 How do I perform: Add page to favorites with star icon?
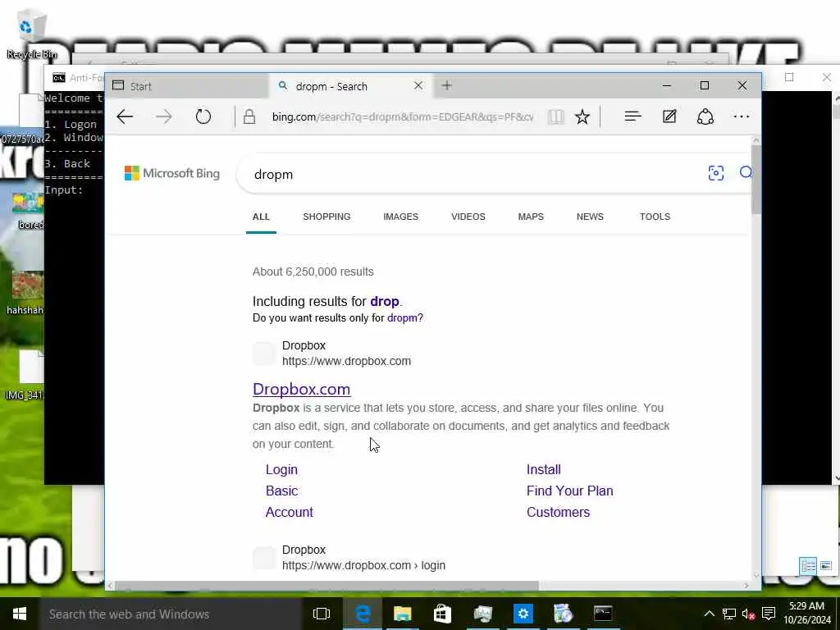582,116
